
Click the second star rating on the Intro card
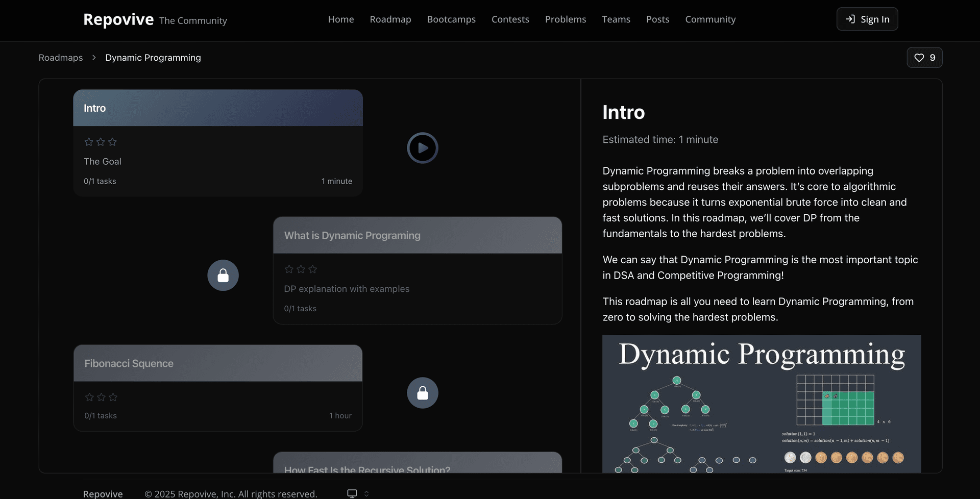point(100,142)
